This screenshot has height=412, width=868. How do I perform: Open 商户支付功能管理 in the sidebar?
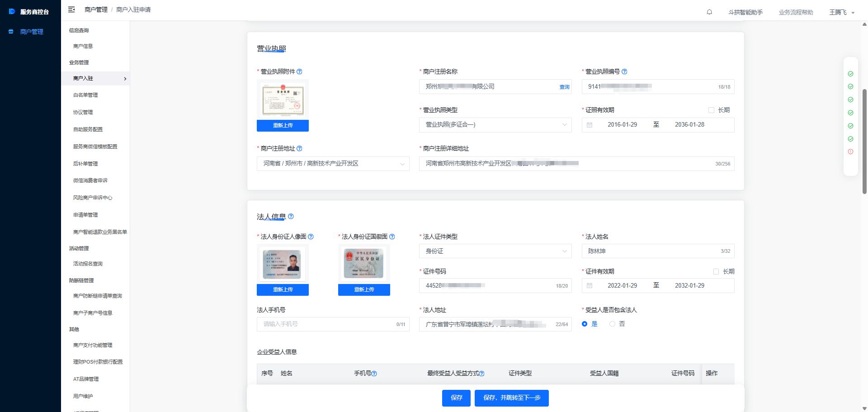(93, 345)
